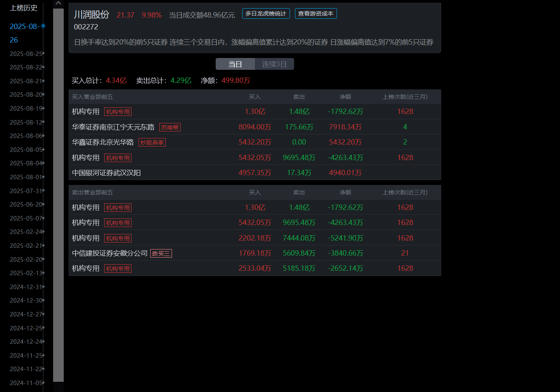Open the 多日龙虎榜统计 button

[x=266, y=13]
